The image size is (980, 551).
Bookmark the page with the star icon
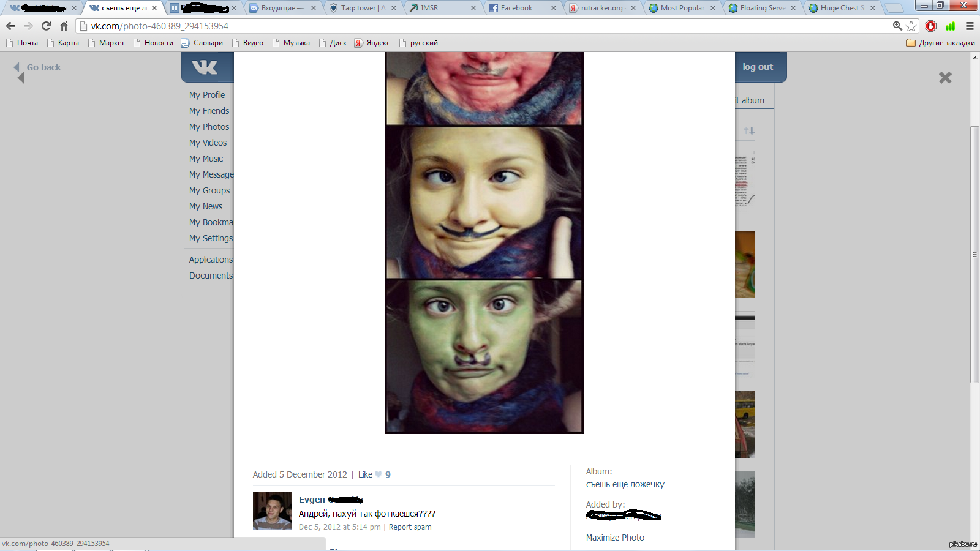click(x=911, y=26)
